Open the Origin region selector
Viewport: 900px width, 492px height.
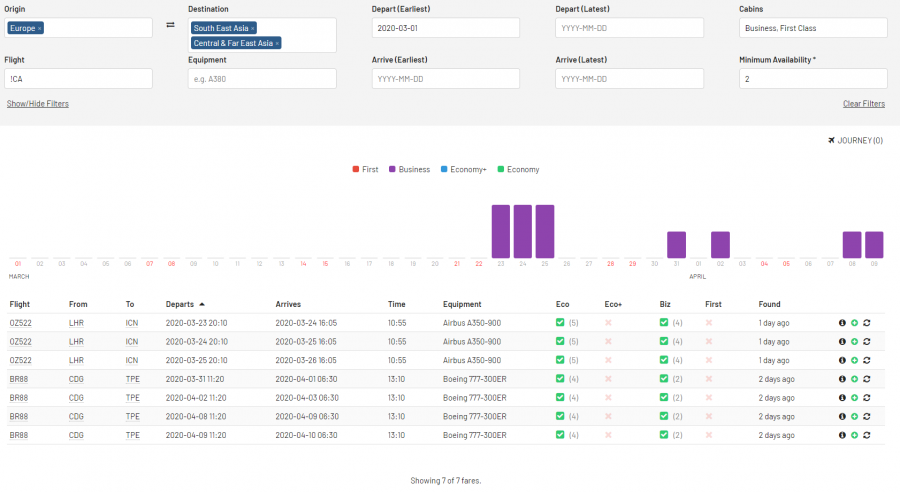pyautogui.click(x=100, y=28)
